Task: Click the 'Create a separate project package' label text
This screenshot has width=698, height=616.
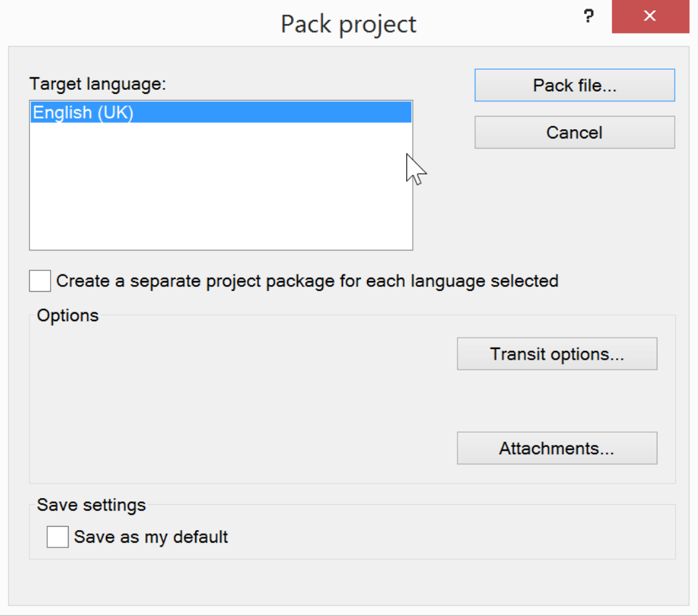Action: click(x=307, y=281)
